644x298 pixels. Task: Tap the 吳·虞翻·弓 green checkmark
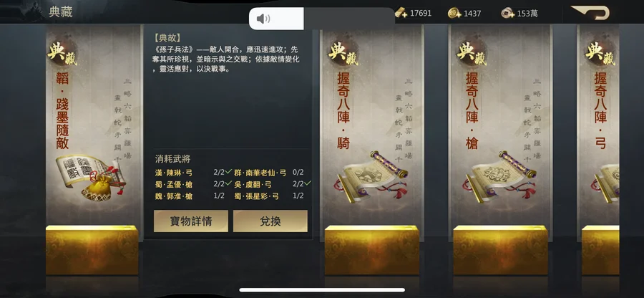coord(308,183)
